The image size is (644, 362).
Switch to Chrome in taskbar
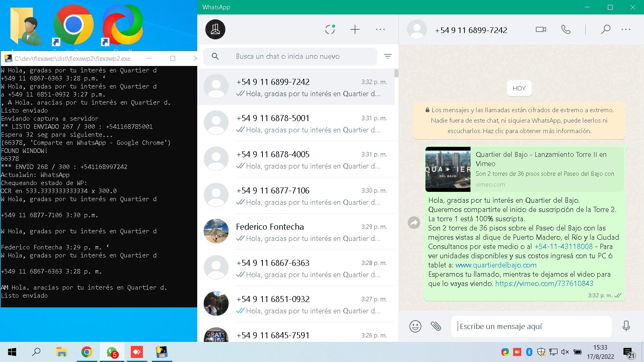(87, 352)
